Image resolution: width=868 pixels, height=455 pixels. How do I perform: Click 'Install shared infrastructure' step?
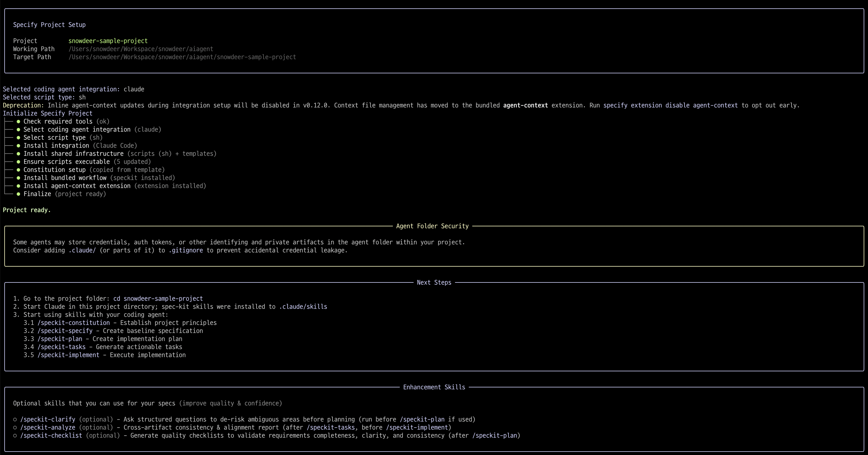[x=120, y=154]
